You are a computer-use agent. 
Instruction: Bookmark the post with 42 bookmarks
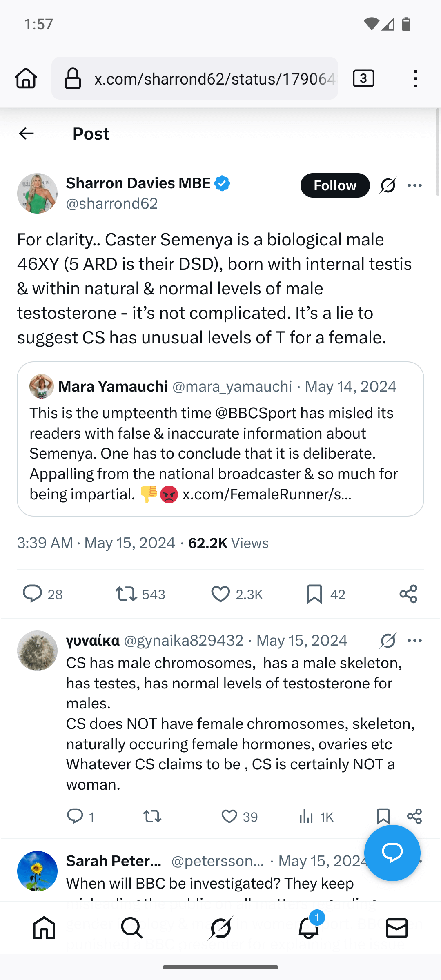click(x=314, y=594)
